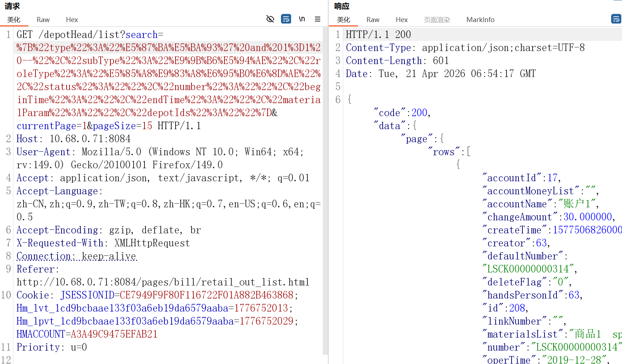Viewport: 622px width, 364px height.
Task: Select the response 美化 tab
Action: 344,20
